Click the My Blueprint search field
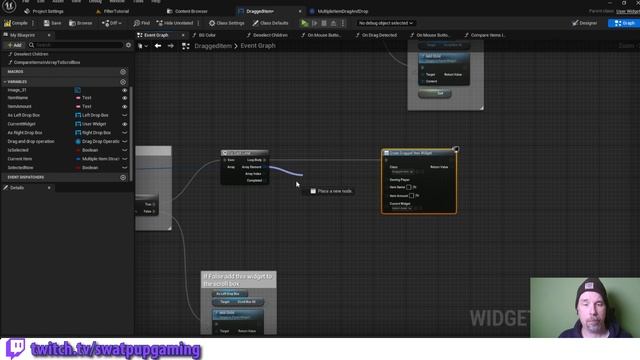This screenshot has width=640, height=360. pos(76,45)
